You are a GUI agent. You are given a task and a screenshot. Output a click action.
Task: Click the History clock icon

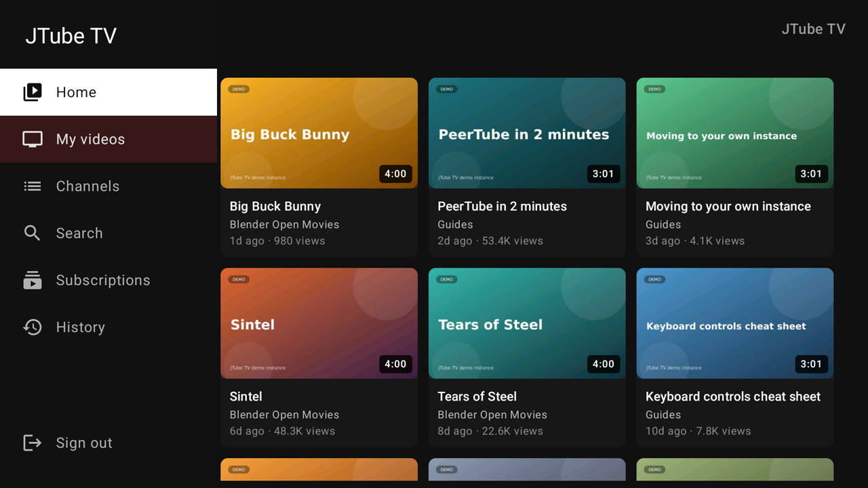pyautogui.click(x=33, y=327)
